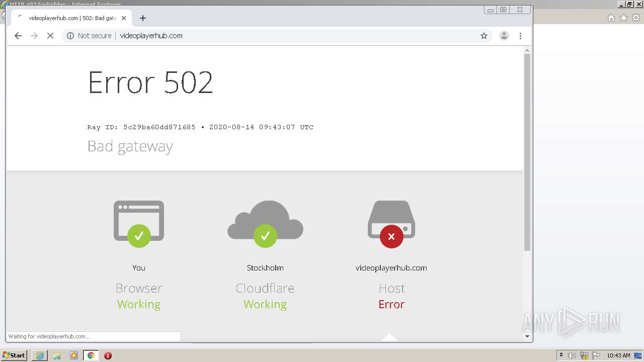Click the Error 502 heading
The height and width of the screenshot is (362, 644).
150,82
